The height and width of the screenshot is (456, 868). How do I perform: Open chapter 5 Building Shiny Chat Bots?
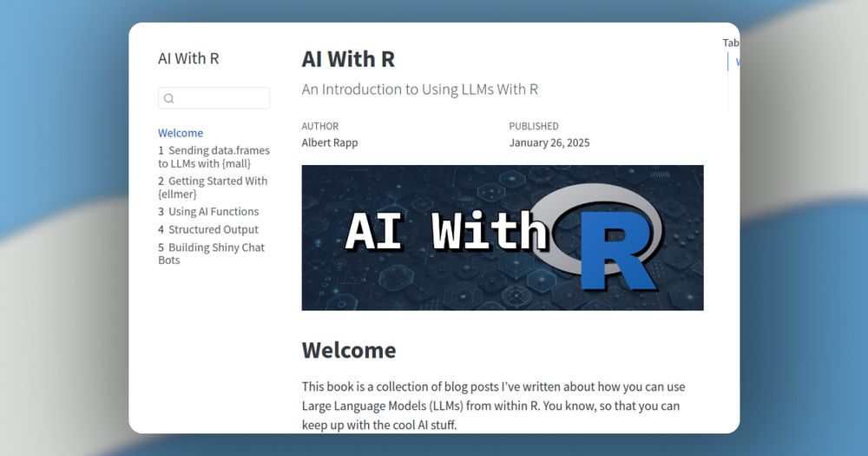point(211,254)
